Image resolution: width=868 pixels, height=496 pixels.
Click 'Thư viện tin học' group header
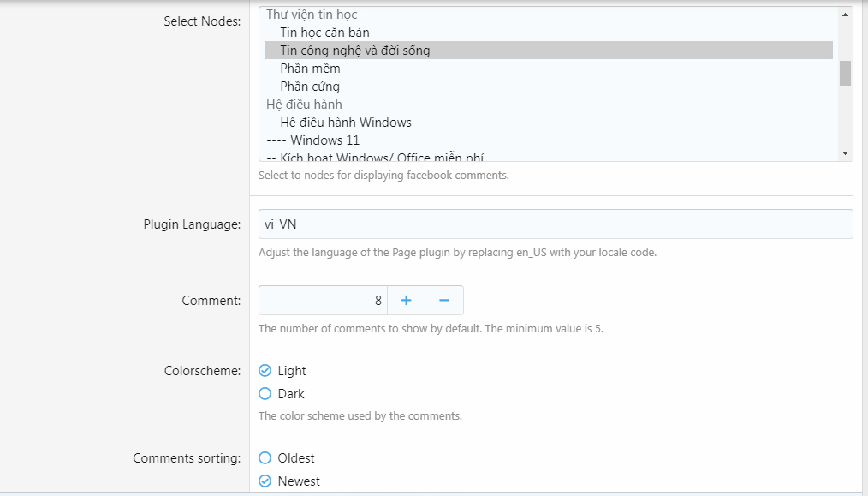click(x=312, y=15)
